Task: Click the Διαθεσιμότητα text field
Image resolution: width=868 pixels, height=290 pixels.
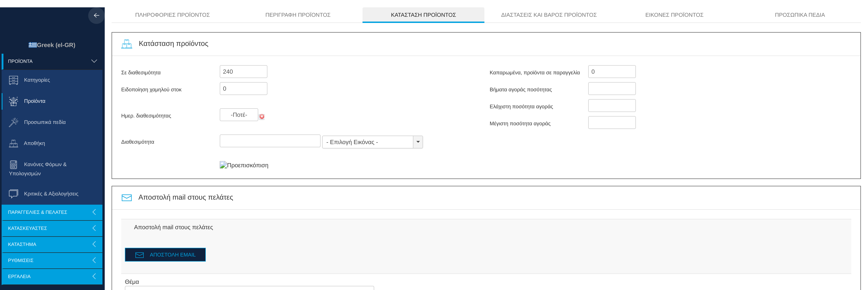Action: pos(270,141)
